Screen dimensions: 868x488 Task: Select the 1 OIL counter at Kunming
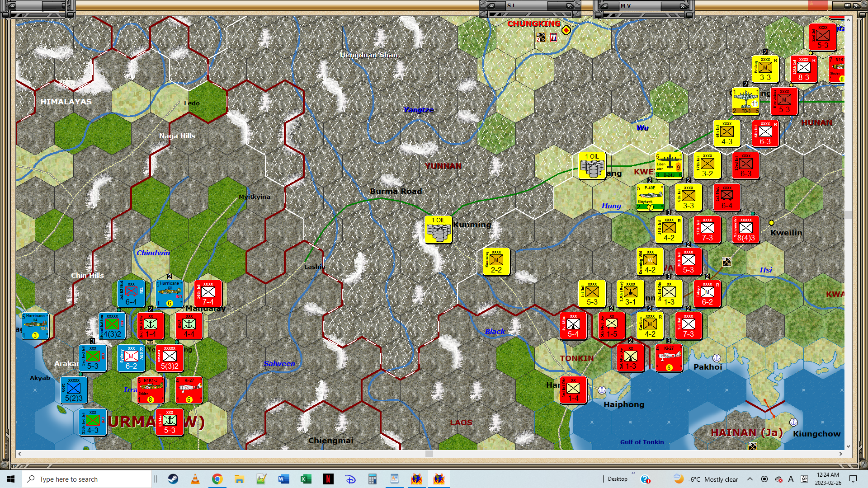click(438, 229)
